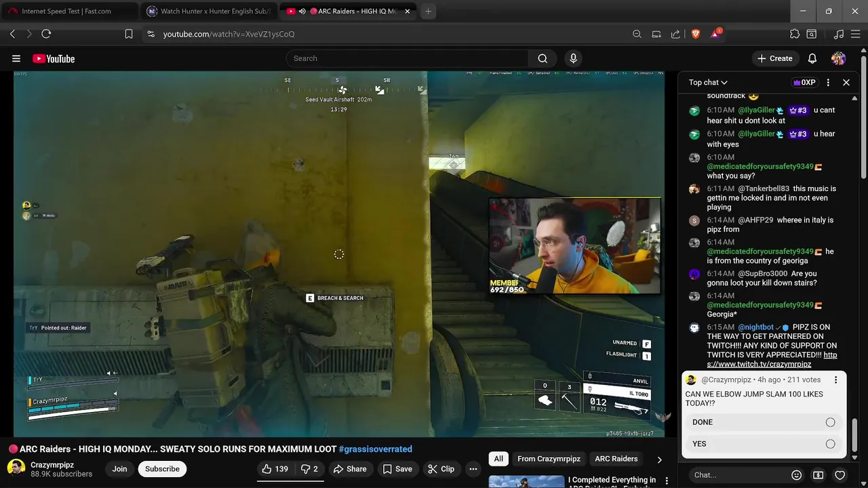Open Brave Shields lion icon
This screenshot has height=488, width=868.
(695, 34)
